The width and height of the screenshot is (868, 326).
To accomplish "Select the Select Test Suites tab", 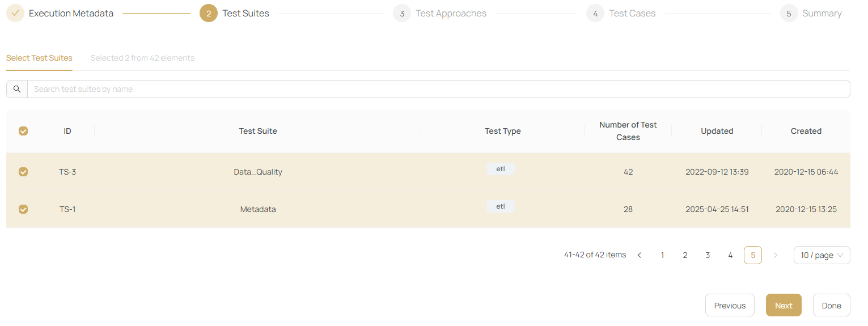I will pos(39,58).
